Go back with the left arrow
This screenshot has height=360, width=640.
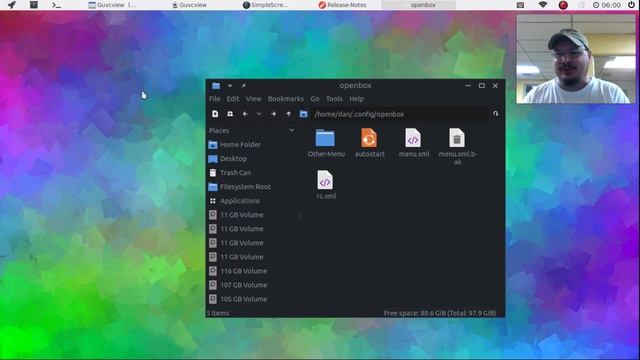[x=245, y=114]
